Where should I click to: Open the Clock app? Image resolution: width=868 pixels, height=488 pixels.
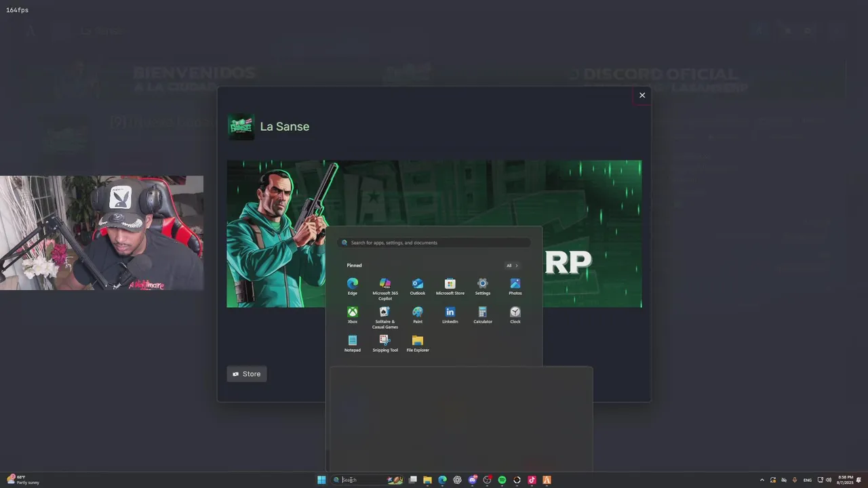[x=515, y=315]
